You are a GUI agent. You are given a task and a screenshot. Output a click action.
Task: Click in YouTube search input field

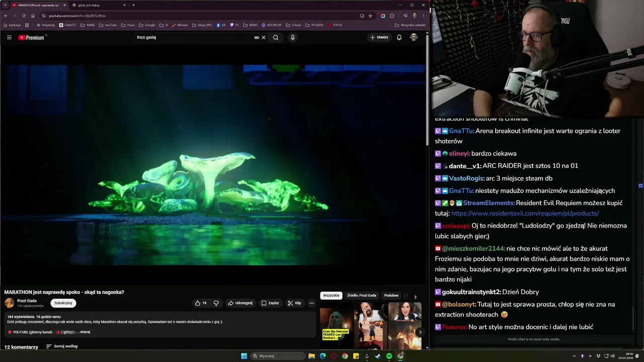click(x=194, y=37)
